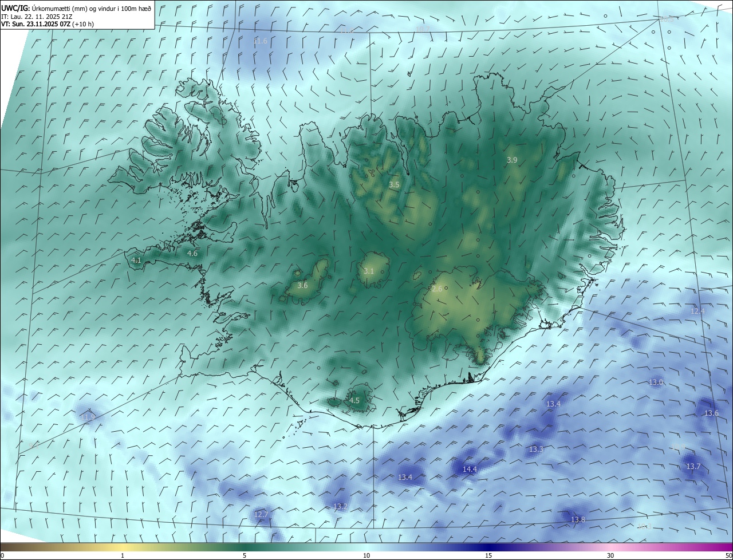Click the UWC/IG Úrkomumætti title line
This screenshot has height=560, width=733.
pos(76,9)
